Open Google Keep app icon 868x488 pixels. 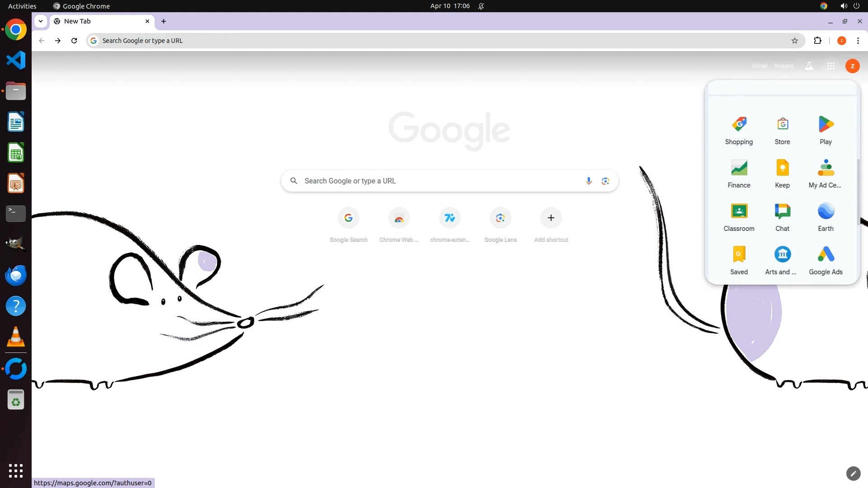coord(782,168)
